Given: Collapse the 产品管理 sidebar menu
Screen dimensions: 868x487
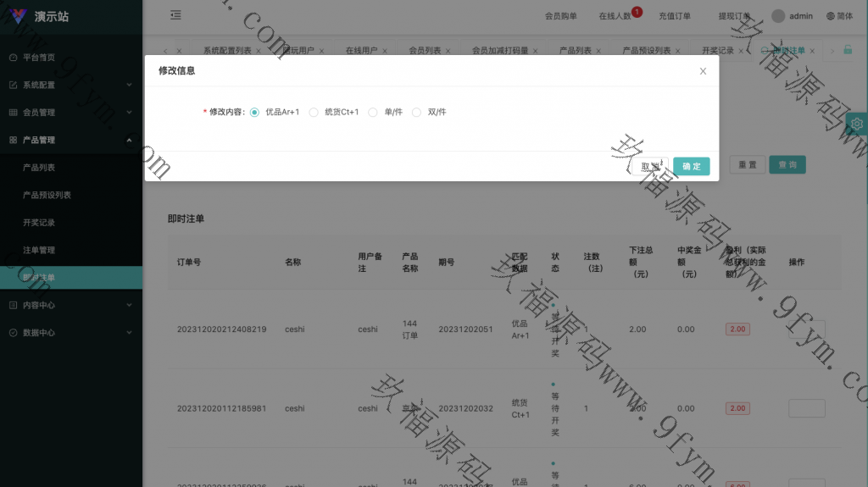Looking at the screenshot, I should [x=71, y=140].
